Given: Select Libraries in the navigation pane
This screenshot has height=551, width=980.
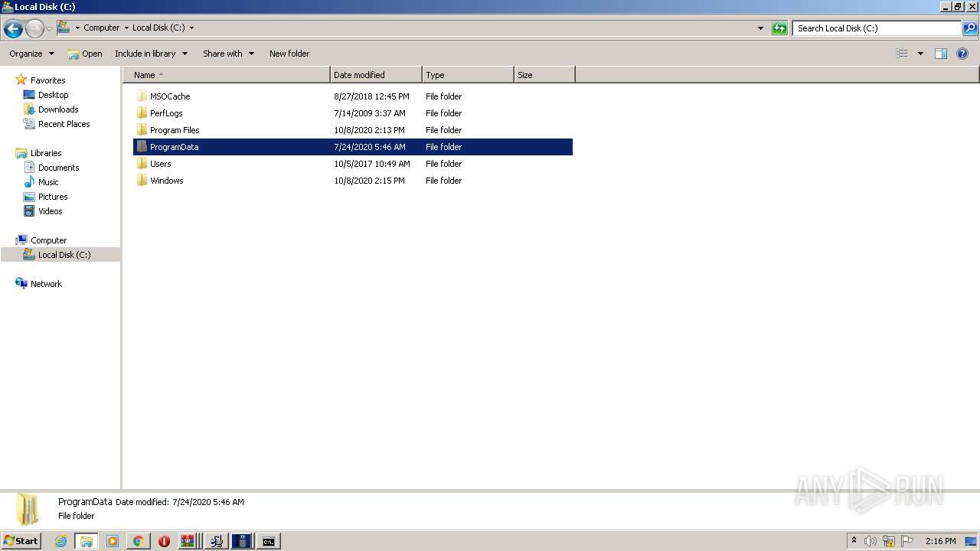Looking at the screenshot, I should [x=46, y=153].
